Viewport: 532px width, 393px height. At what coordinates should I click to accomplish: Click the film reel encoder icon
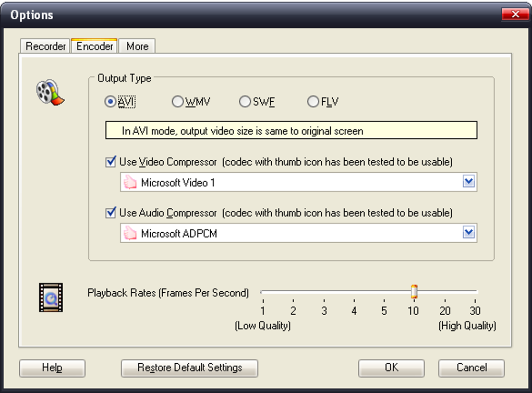point(50,93)
